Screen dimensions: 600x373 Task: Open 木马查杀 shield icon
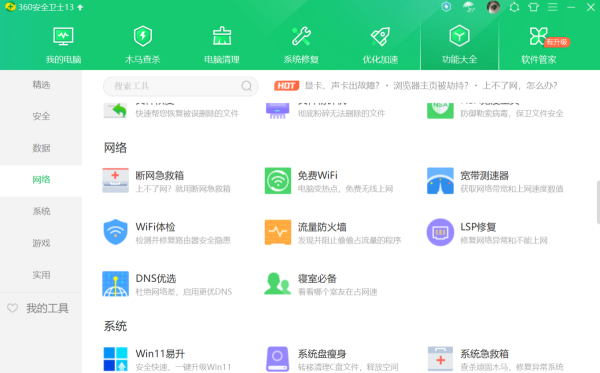pyautogui.click(x=143, y=36)
